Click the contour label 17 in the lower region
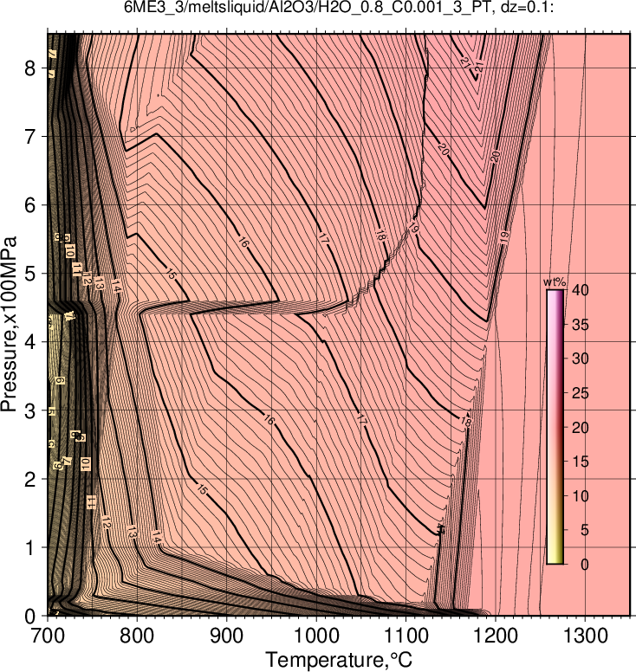This screenshot has height=672, width=636. coord(361,420)
